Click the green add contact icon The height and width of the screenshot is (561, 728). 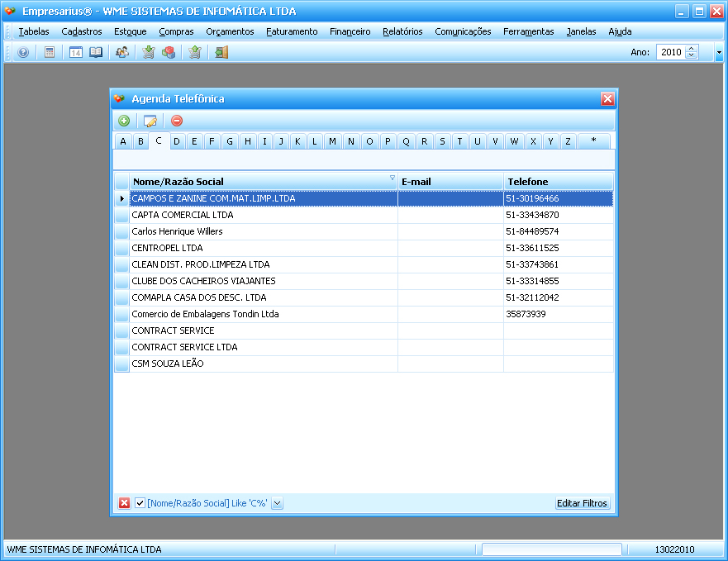[124, 121]
